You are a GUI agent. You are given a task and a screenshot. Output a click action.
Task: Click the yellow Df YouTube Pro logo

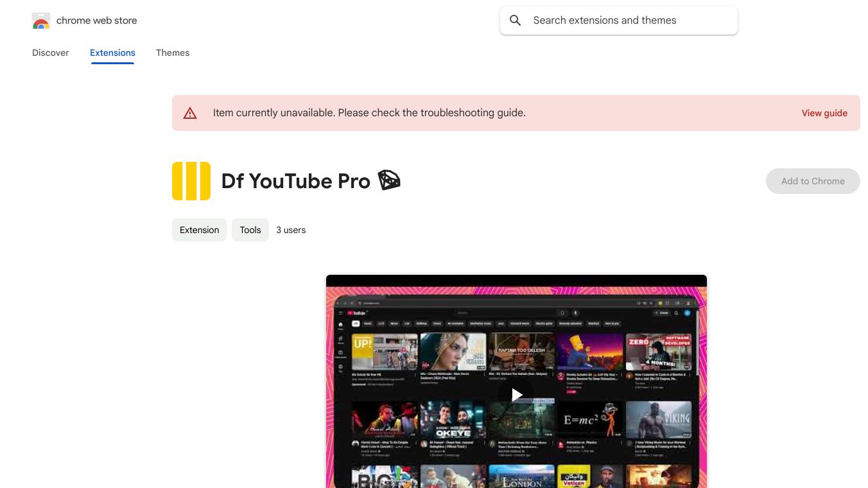pos(191,181)
